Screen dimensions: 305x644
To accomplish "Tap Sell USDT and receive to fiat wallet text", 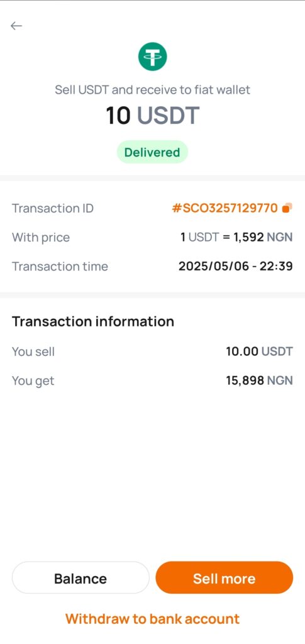I will (x=152, y=90).
